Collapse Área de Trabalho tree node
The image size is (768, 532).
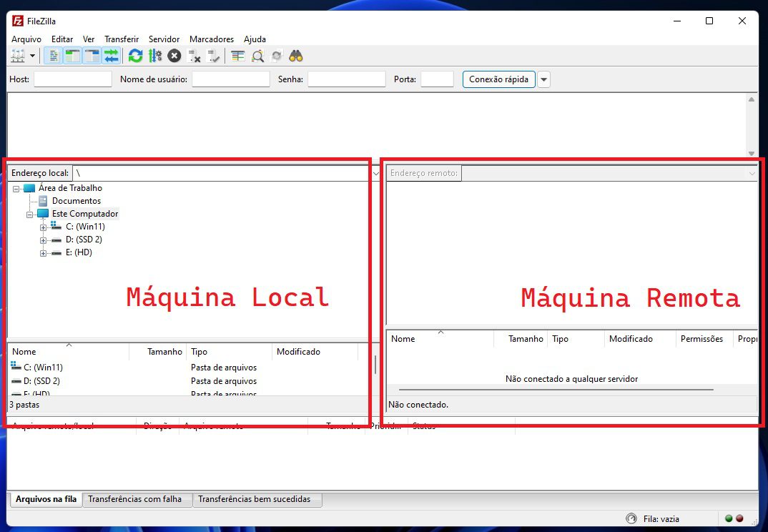[16, 189]
